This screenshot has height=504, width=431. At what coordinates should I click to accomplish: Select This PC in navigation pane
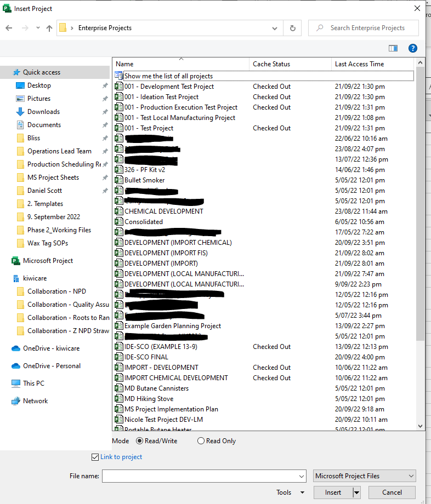point(33,383)
